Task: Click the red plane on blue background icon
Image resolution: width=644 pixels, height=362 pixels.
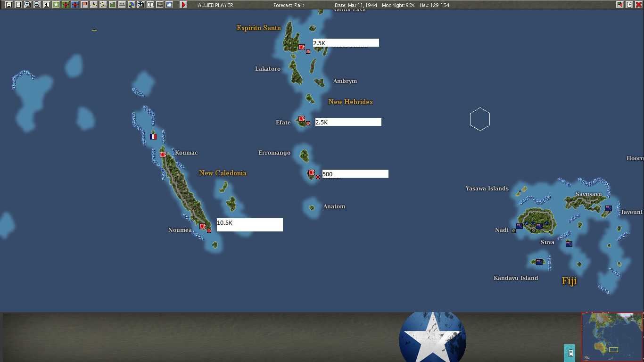Action: [75, 5]
